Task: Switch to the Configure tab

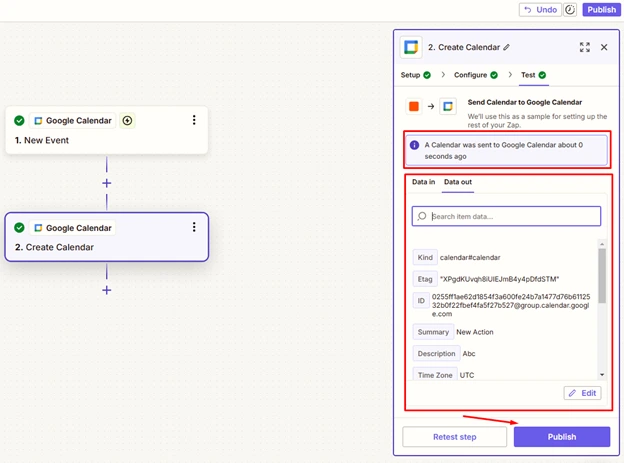Action: (x=476, y=75)
